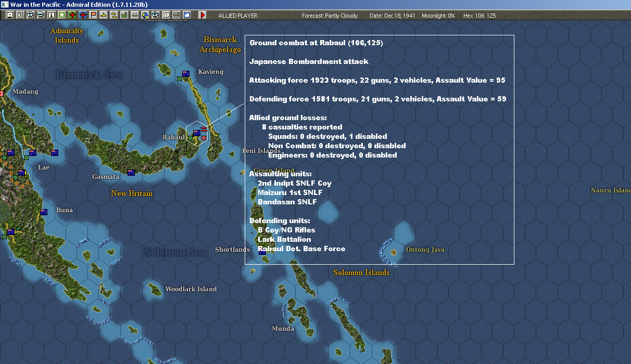Click the '2nd Indpt SNLF Coy' unit line
Image resolution: width=631 pixels, height=364 pixels.
[295, 183]
